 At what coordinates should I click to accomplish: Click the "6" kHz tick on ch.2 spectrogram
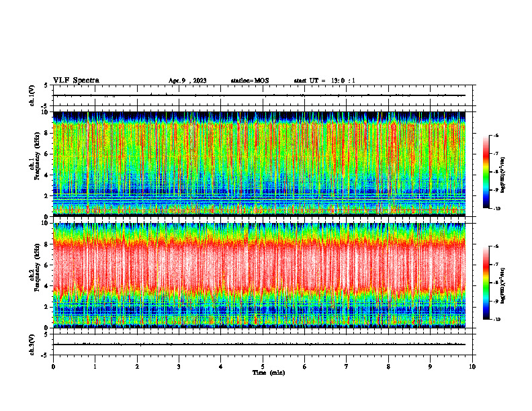(x=47, y=265)
